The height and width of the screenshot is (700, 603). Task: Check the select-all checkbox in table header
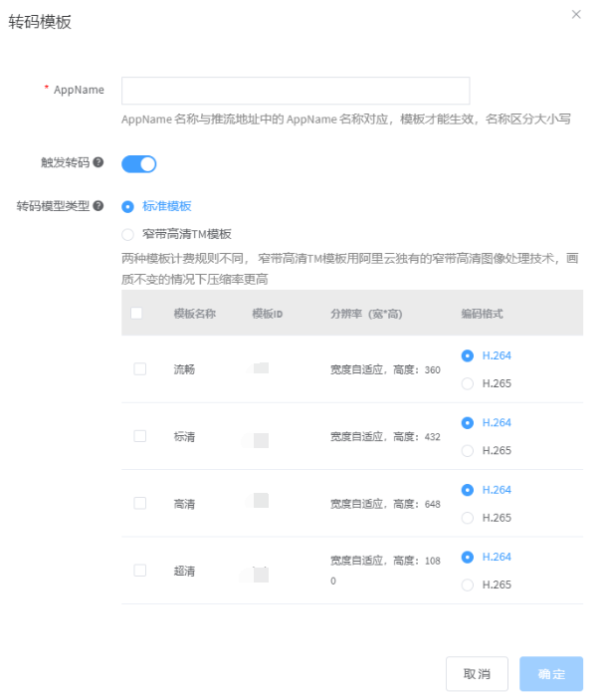[x=136, y=313]
